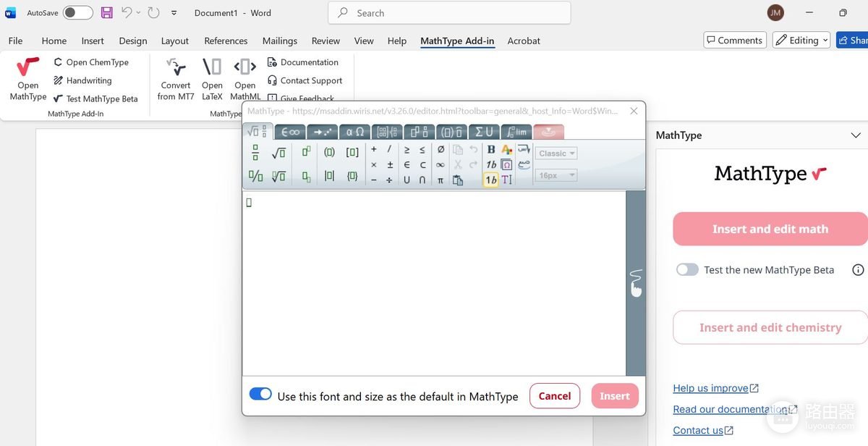Insert the union symbol

coord(407,180)
